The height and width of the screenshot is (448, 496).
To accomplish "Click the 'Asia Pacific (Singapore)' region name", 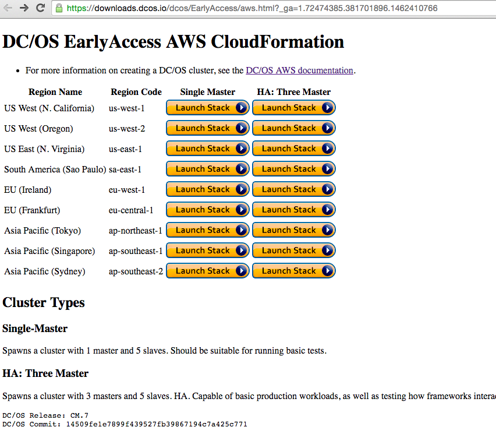I will [49, 251].
